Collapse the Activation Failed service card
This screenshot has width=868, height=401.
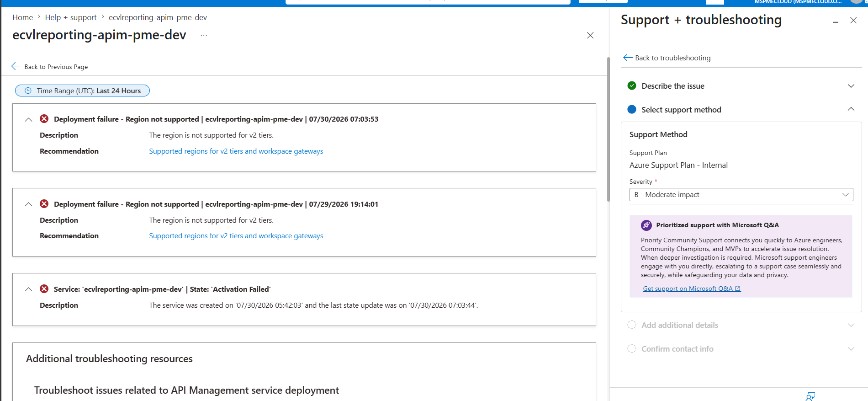28,289
